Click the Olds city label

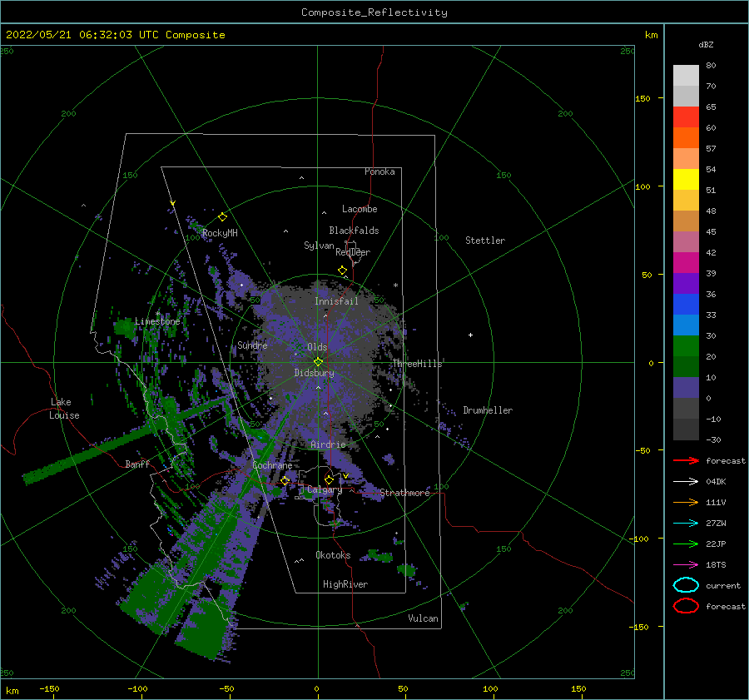[x=317, y=347]
